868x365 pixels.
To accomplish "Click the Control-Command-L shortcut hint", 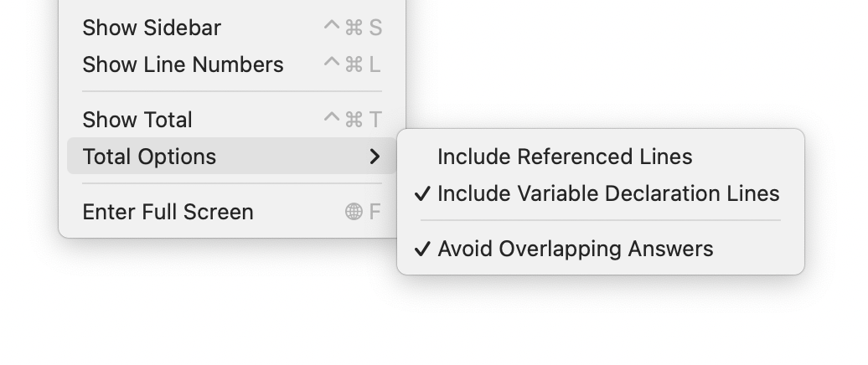I will (353, 64).
